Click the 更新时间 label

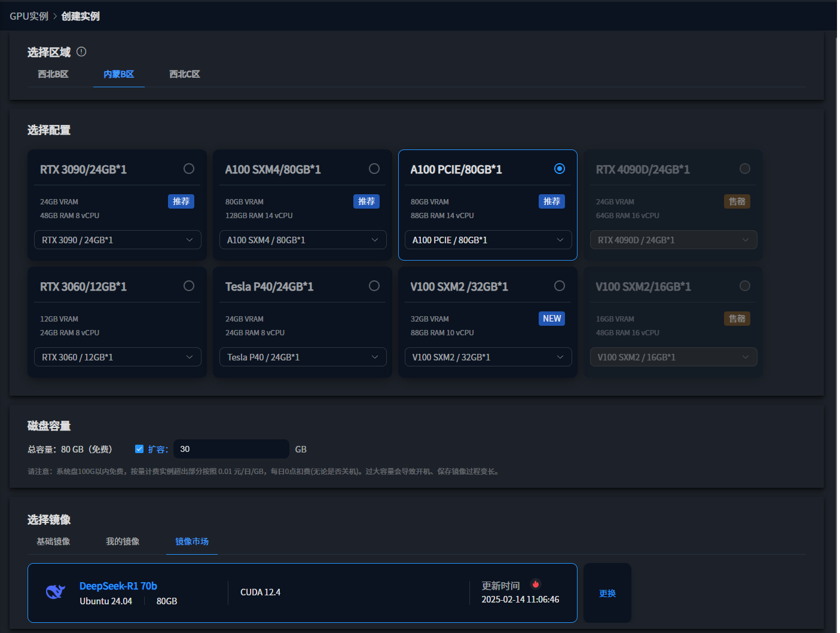click(x=501, y=586)
